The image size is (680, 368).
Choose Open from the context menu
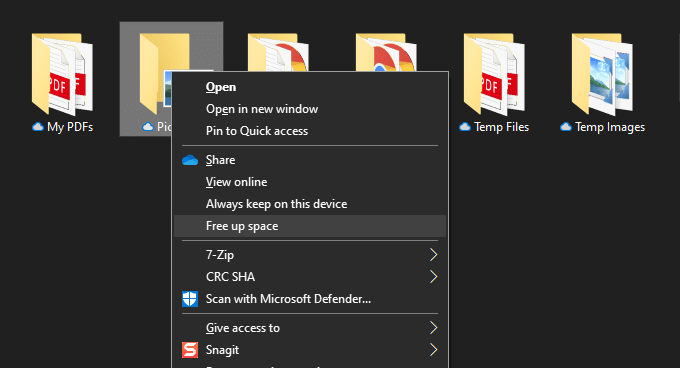pos(310,87)
